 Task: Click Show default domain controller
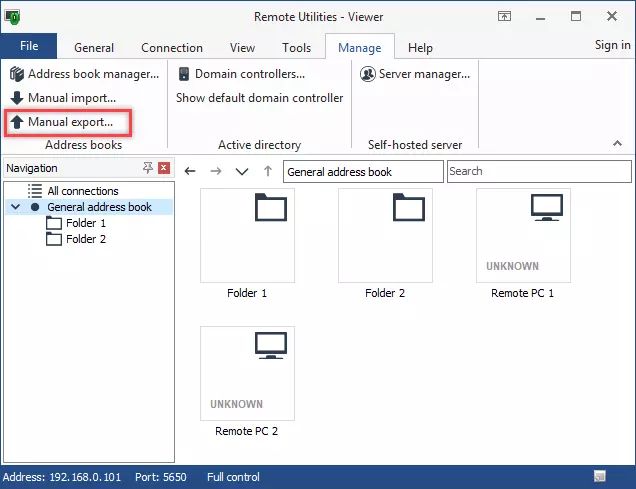pyautogui.click(x=259, y=98)
